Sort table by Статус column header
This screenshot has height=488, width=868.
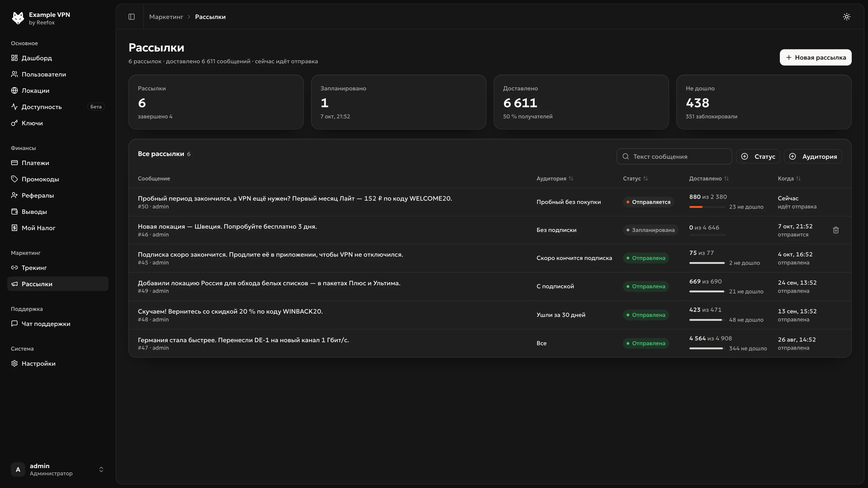(635, 179)
